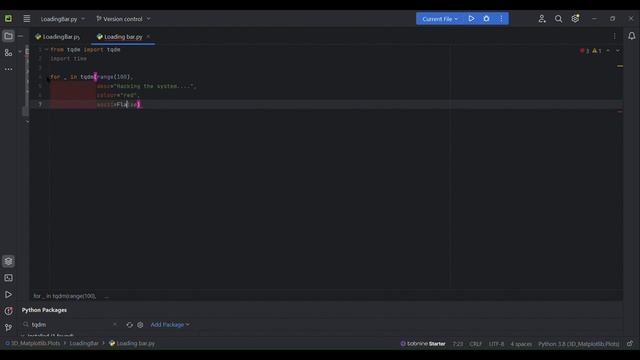The height and width of the screenshot is (360, 640).
Task: Open the Structure tool window icon
Action: (x=8, y=53)
